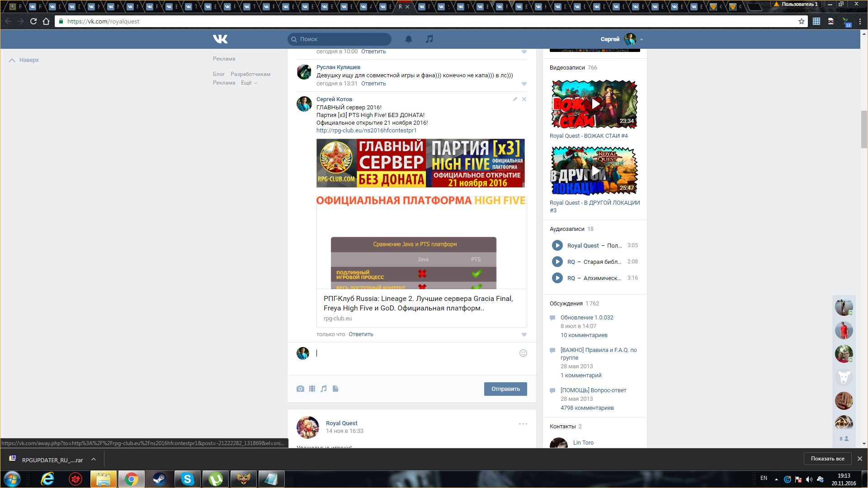Switch the EN language indicator in the tray
This screenshot has width=868, height=488.
point(764,478)
